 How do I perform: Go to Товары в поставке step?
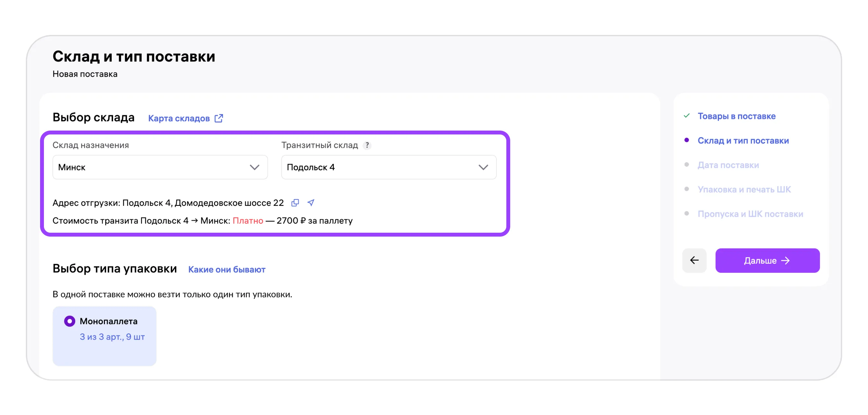point(736,116)
